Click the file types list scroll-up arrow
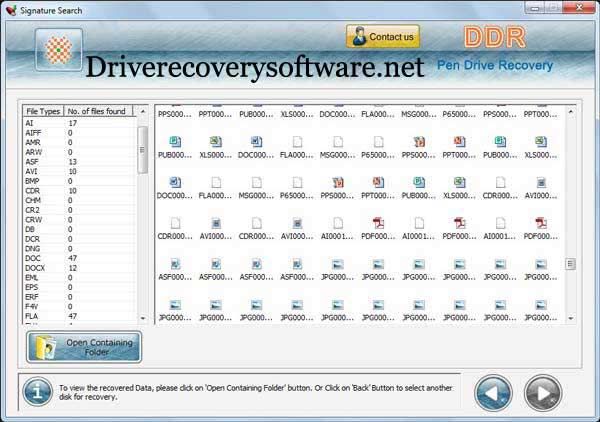Image resolution: width=600 pixels, height=422 pixels. tap(143, 111)
